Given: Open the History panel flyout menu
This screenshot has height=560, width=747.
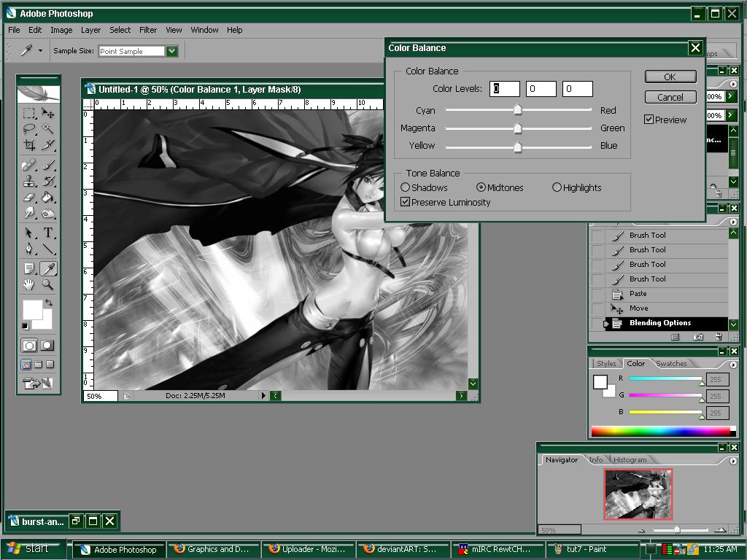Looking at the screenshot, I should 733,222.
